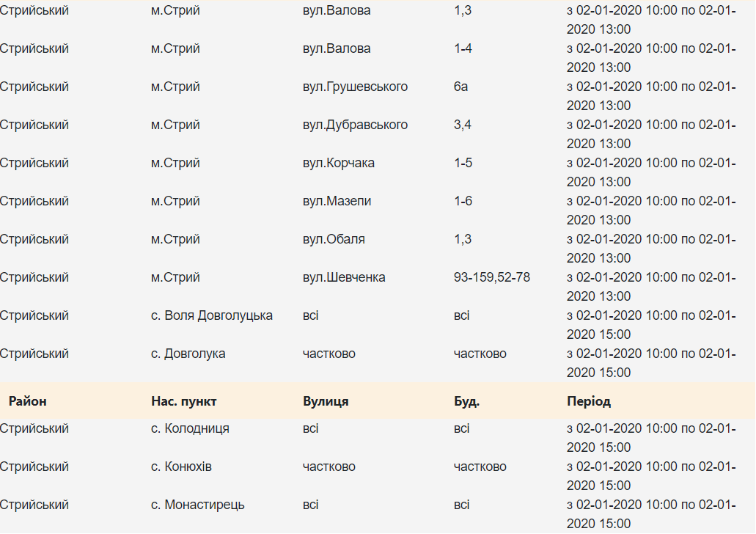This screenshot has height=534, width=756.
Task: Select the Період column header
Action: pyautogui.click(x=588, y=401)
